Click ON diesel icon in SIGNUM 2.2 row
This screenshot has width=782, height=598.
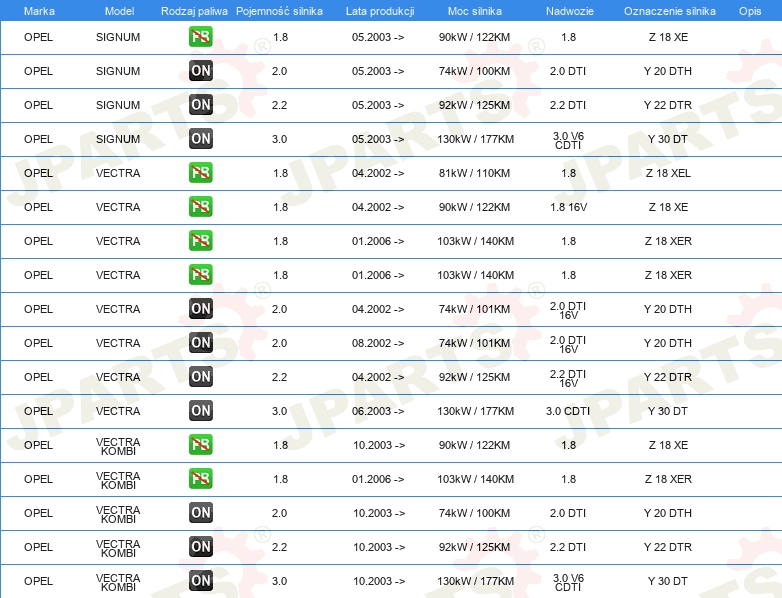coord(200,105)
